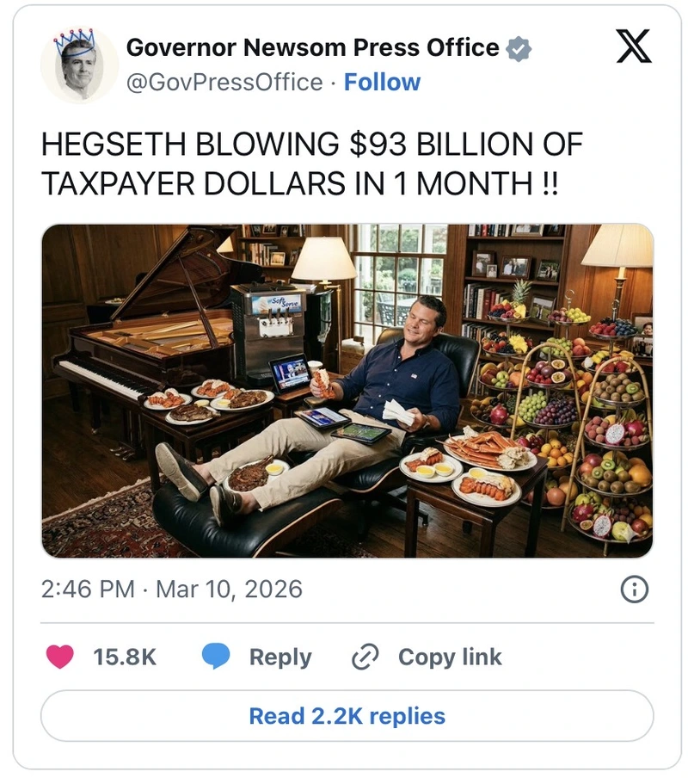The image size is (688, 784).
Task: Click the blue reply bubble icon
Action: pos(217,657)
